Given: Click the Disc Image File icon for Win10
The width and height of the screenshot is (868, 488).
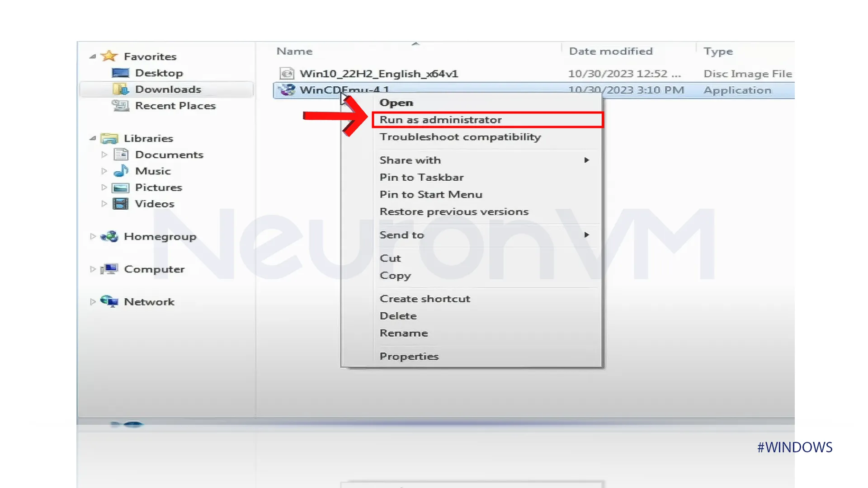Looking at the screenshot, I should tap(287, 73).
